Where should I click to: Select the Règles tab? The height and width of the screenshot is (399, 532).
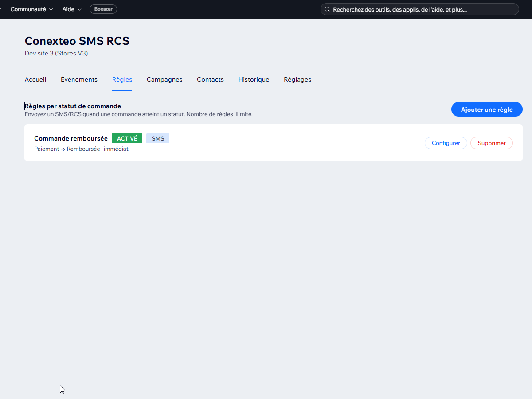tap(122, 80)
